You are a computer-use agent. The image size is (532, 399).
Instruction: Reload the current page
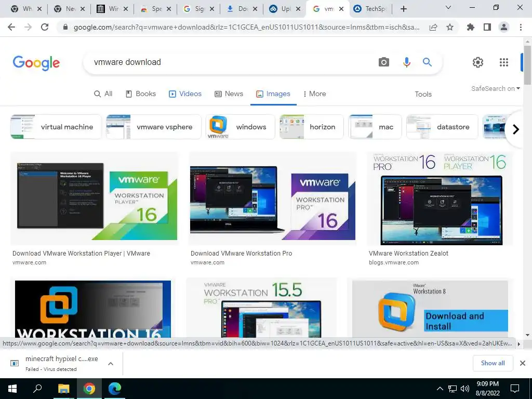pyautogui.click(x=45, y=27)
